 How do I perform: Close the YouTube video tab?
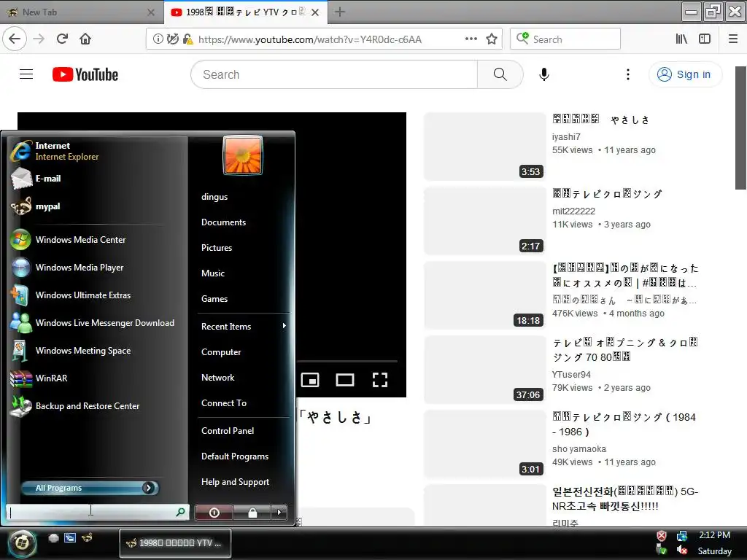click(315, 12)
